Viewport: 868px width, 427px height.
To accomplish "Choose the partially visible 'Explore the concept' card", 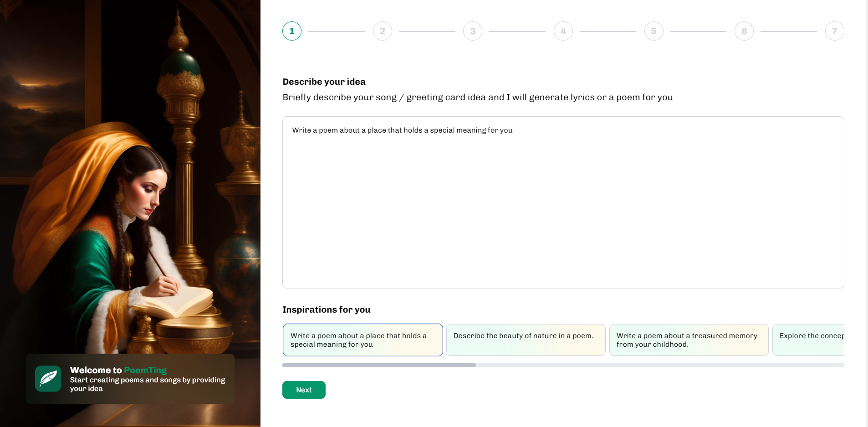I will click(x=809, y=340).
